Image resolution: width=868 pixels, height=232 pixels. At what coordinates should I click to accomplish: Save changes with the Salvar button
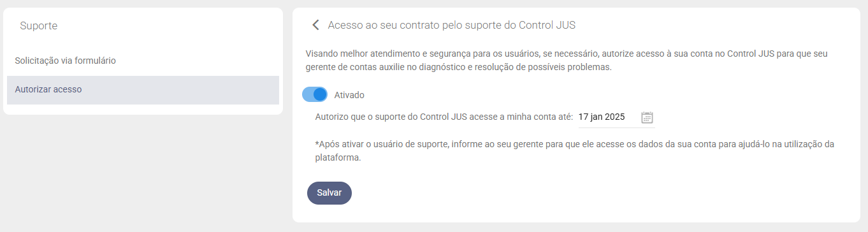329,193
